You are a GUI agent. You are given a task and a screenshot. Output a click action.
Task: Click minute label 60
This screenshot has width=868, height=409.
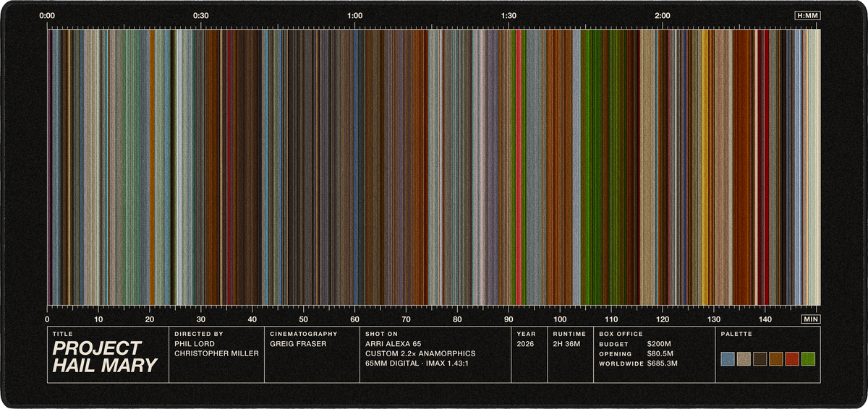[354, 319]
